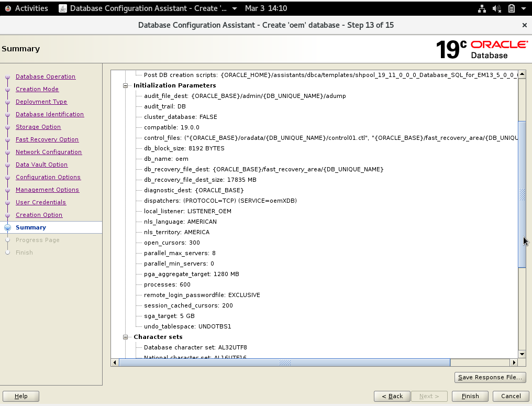Open the system menu dropdown arrow
The image size is (532, 406).
[523, 8]
